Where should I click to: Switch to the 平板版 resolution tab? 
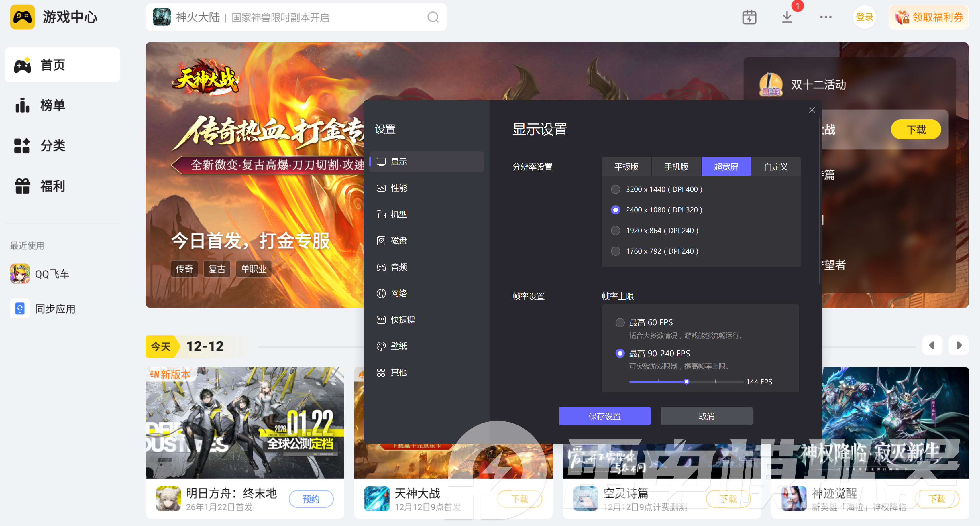point(626,167)
